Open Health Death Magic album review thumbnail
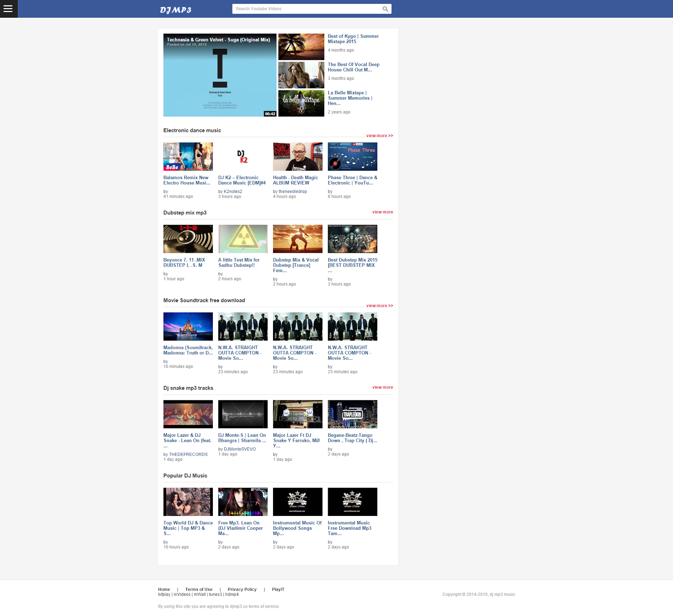The image size is (673, 616). coord(298,156)
